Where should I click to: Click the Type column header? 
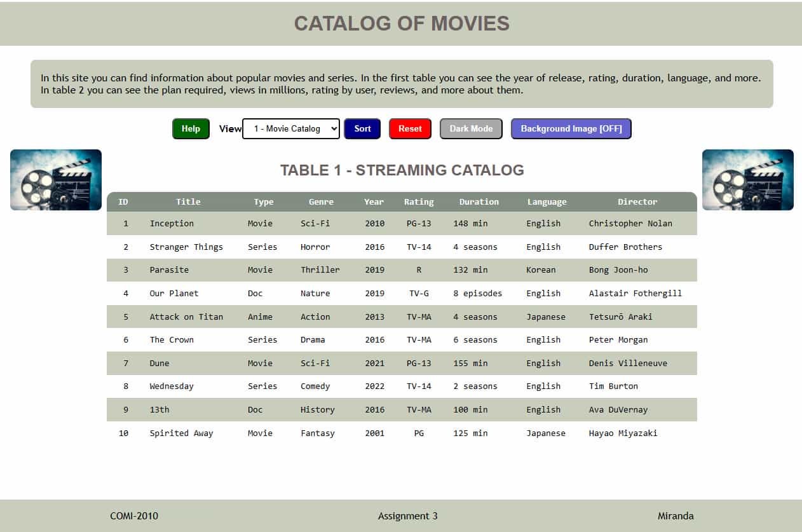tap(263, 201)
